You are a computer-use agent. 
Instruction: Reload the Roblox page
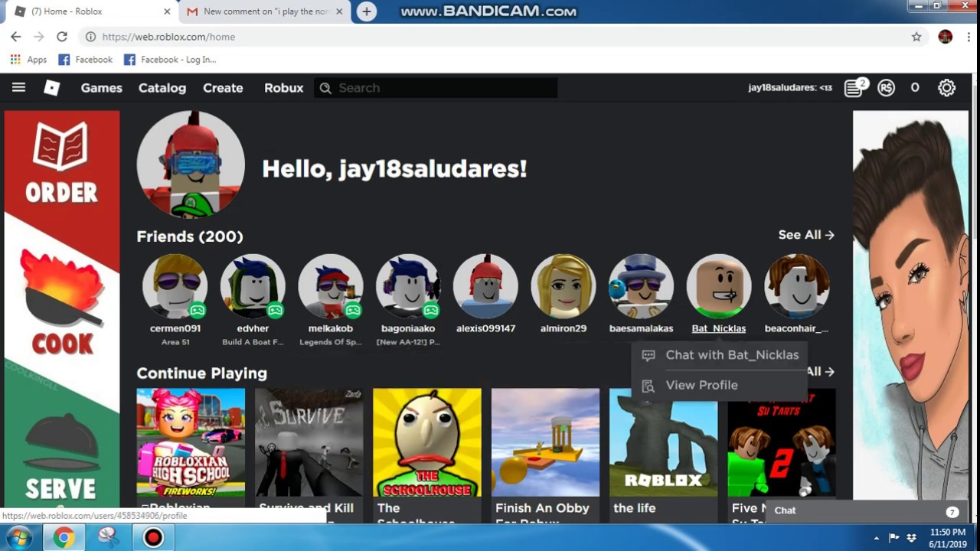tap(62, 37)
